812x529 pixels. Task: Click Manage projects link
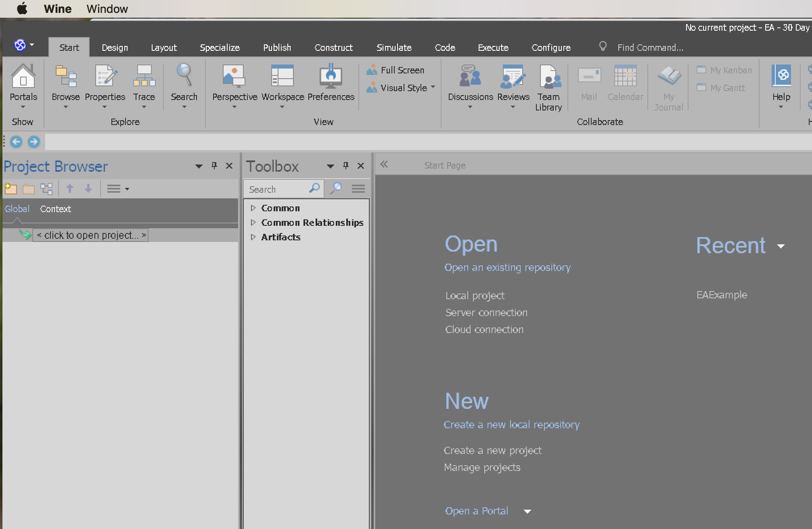(482, 467)
